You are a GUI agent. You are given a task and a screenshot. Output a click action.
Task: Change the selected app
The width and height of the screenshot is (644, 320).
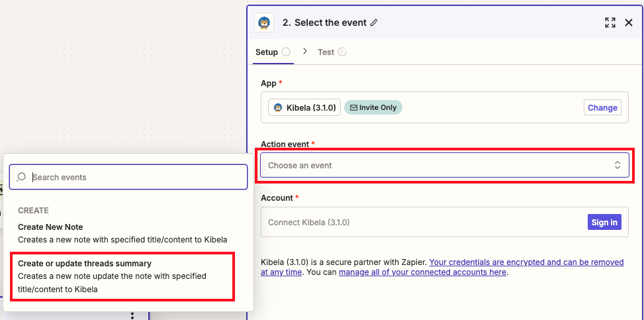(602, 108)
